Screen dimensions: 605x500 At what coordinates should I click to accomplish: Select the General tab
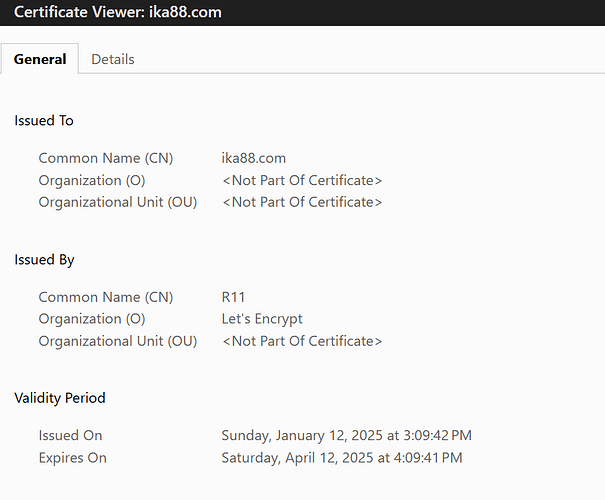click(40, 59)
